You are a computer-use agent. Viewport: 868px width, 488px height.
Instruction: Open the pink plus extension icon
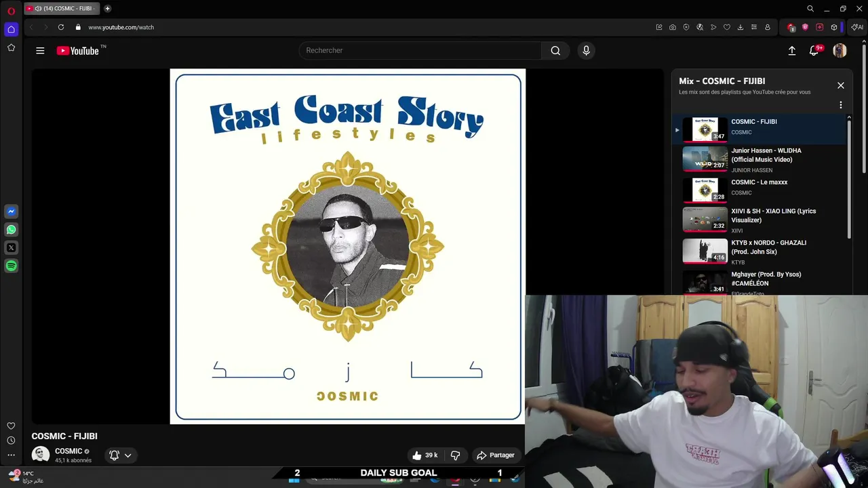click(x=819, y=27)
